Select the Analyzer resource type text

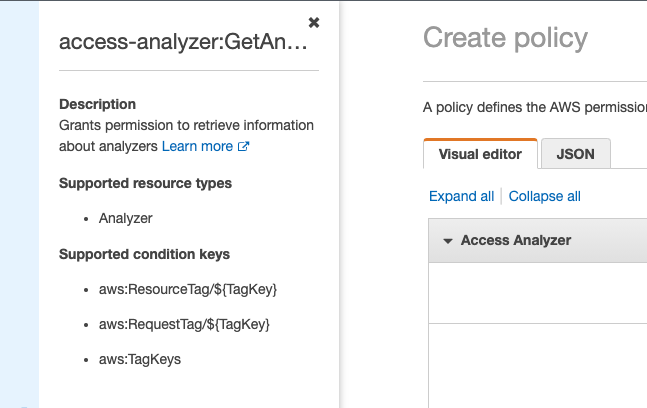click(125, 218)
